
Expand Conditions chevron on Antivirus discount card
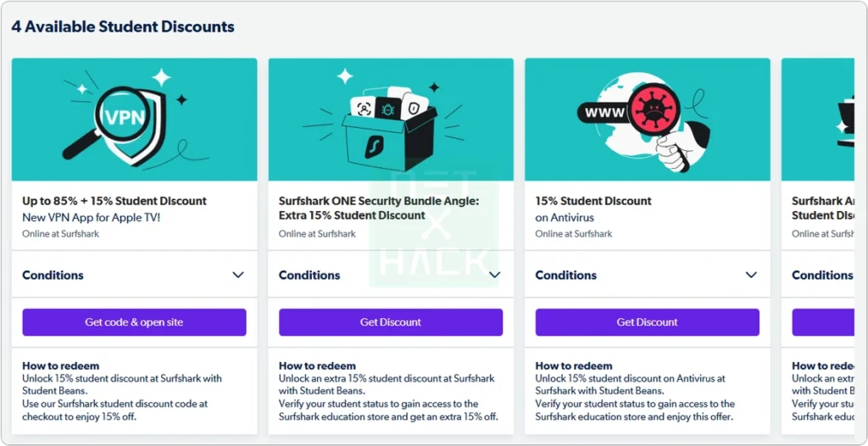(751, 275)
